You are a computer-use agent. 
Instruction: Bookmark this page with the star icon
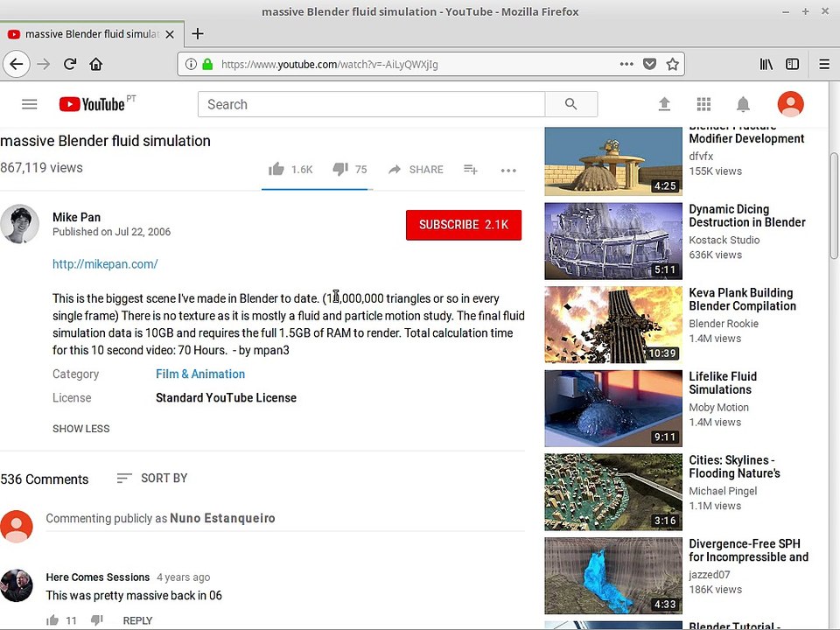coord(672,64)
